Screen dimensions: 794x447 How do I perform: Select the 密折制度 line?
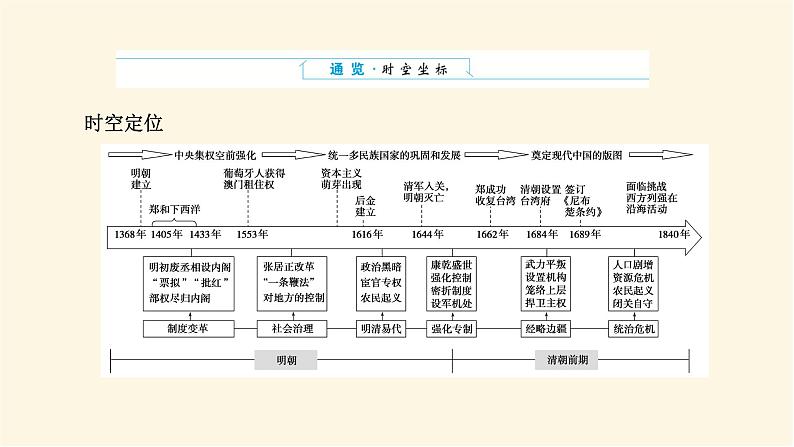[451, 291]
